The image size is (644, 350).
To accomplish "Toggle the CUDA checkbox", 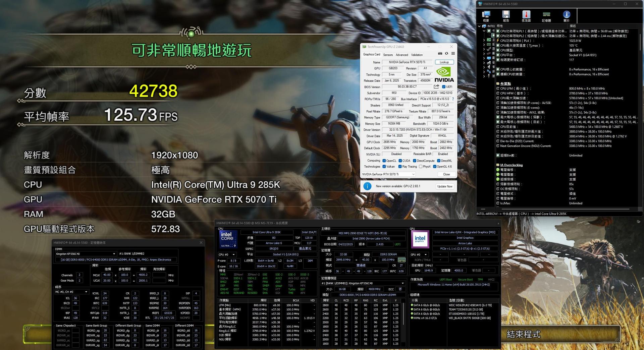I will pos(400,161).
